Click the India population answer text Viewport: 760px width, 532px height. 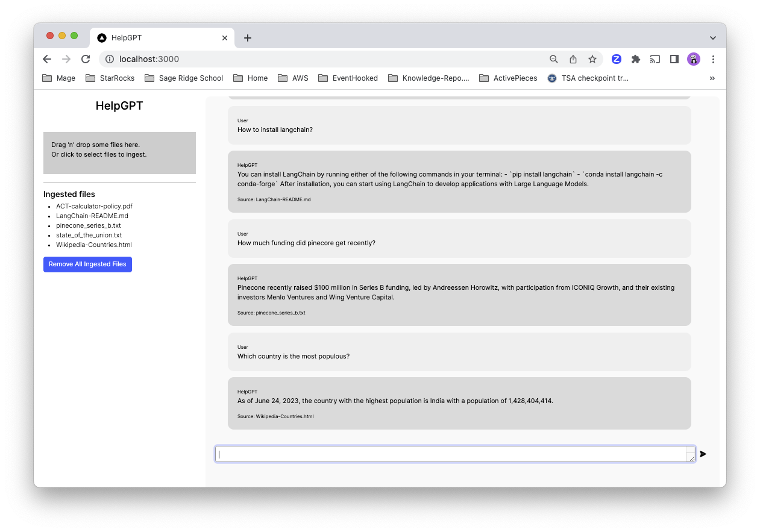[x=395, y=401]
